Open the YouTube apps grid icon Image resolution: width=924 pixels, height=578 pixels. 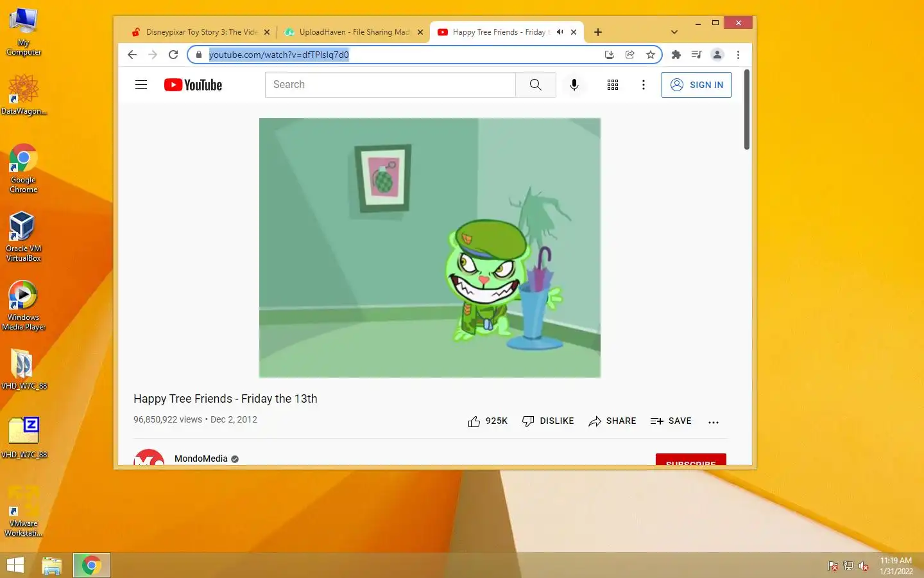click(613, 85)
